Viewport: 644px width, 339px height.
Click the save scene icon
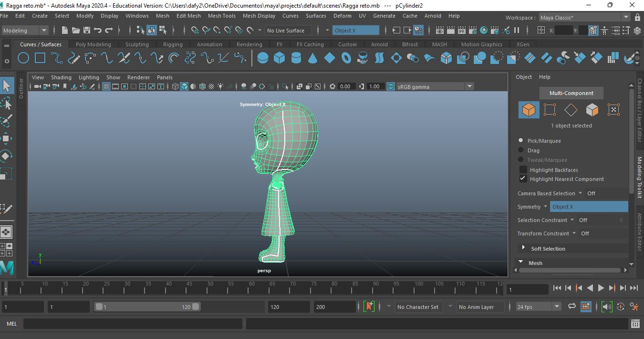87,30
